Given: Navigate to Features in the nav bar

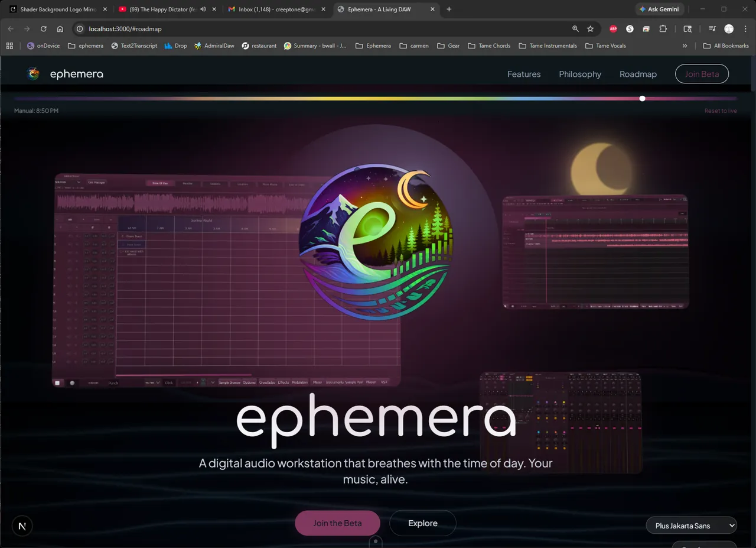Looking at the screenshot, I should (x=524, y=74).
